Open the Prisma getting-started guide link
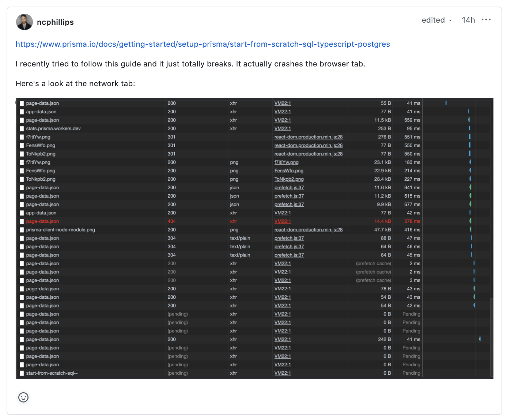The width and height of the screenshot is (511, 420). tap(203, 44)
